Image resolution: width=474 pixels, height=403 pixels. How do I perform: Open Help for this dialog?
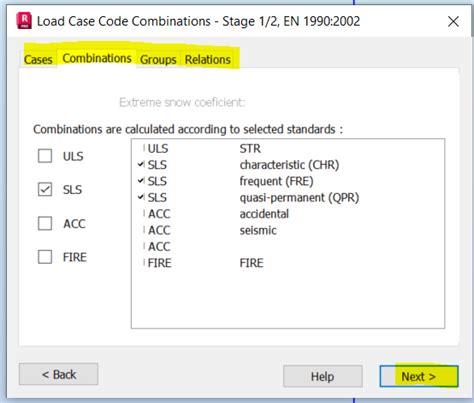[x=323, y=376]
